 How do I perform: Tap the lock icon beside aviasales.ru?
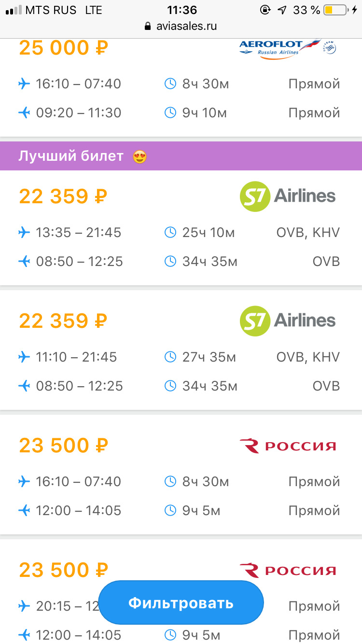(x=148, y=27)
